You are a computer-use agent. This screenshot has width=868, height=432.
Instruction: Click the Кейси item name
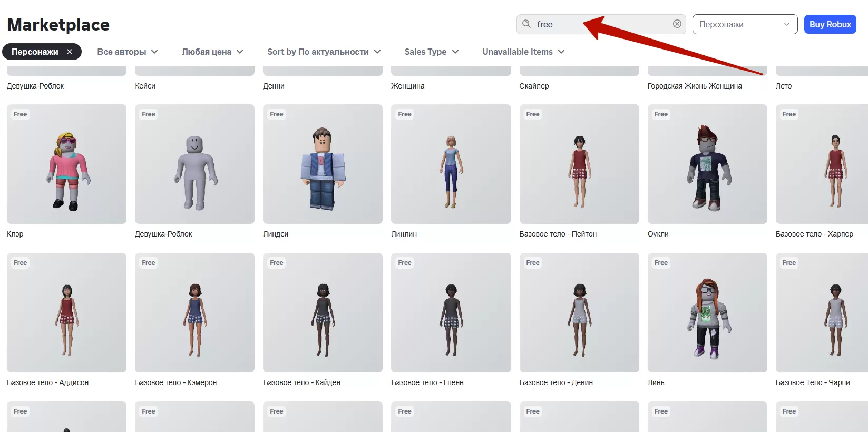click(145, 86)
